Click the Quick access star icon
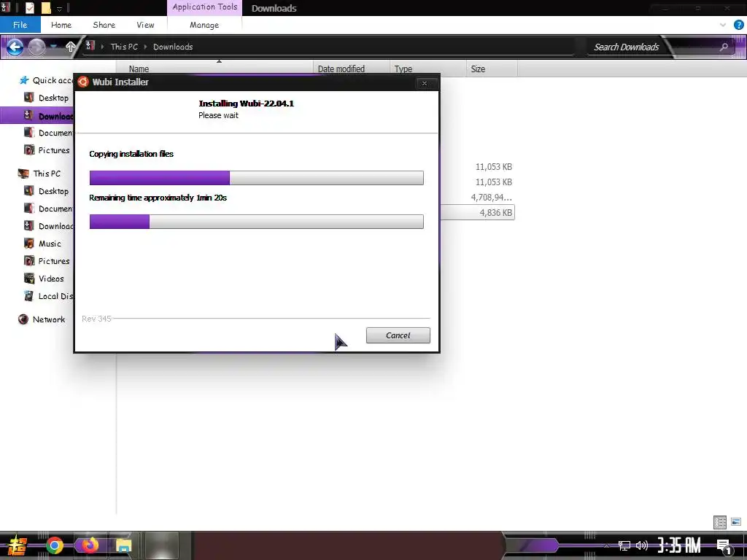This screenshot has width=747, height=560. [x=24, y=80]
